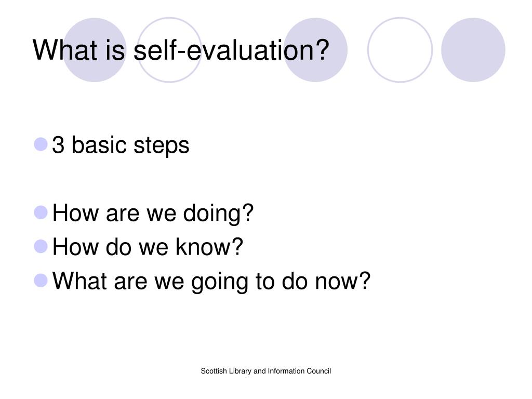This screenshot has height=399, width=532.
Task: Click the word 'self-evaluation' in the title
Action: click(231, 50)
